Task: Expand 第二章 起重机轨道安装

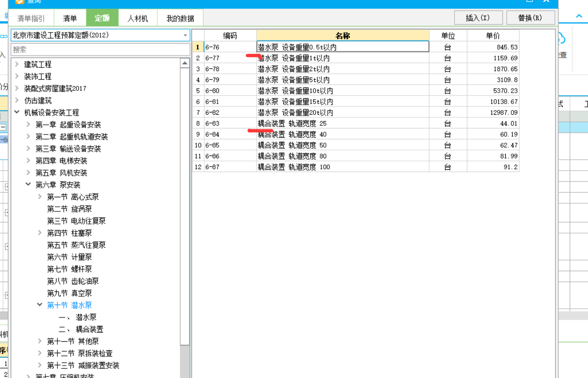Action: point(28,136)
